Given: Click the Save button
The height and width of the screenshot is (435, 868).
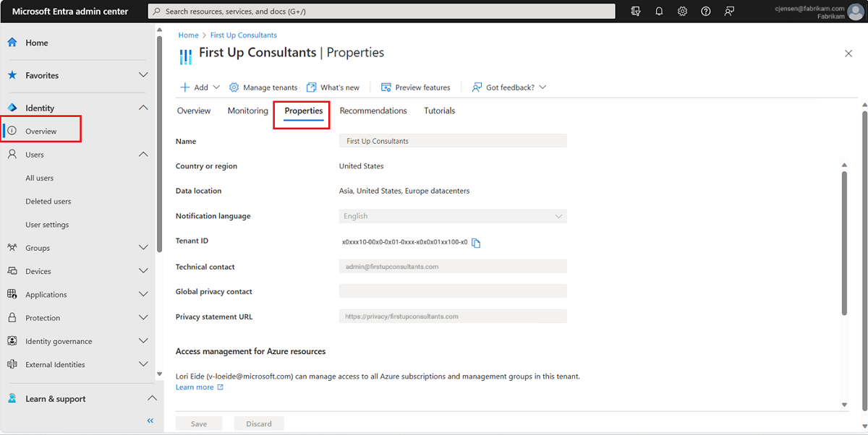Looking at the screenshot, I should [x=198, y=423].
